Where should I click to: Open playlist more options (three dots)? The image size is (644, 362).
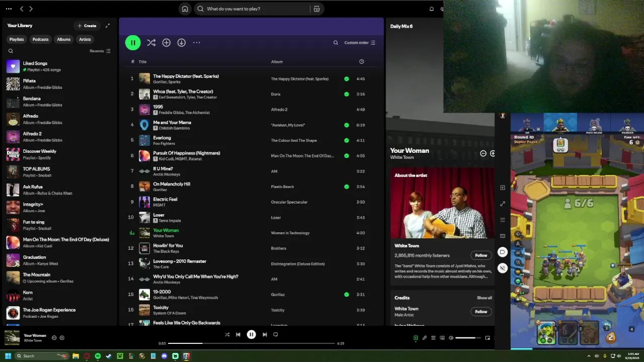pos(197,43)
